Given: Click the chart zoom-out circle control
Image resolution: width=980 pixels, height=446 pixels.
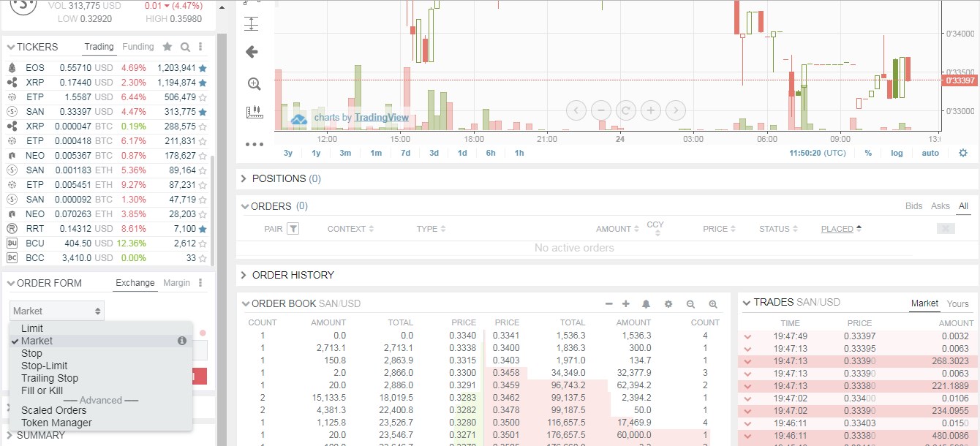Looking at the screenshot, I should point(601,110).
